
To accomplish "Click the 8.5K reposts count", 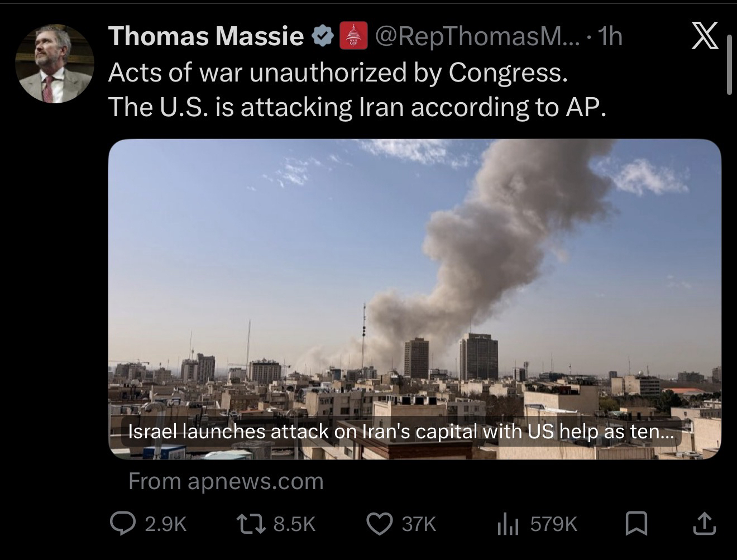I will (295, 524).
